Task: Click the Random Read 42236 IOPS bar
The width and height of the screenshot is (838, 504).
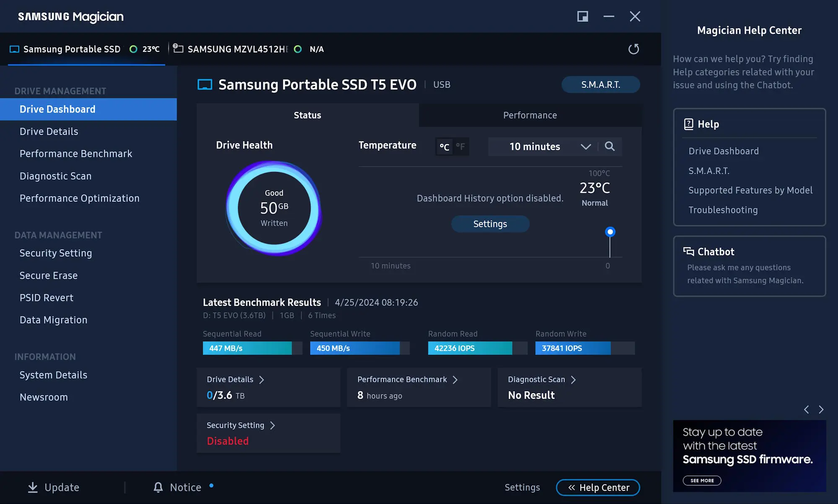Action: click(x=478, y=348)
